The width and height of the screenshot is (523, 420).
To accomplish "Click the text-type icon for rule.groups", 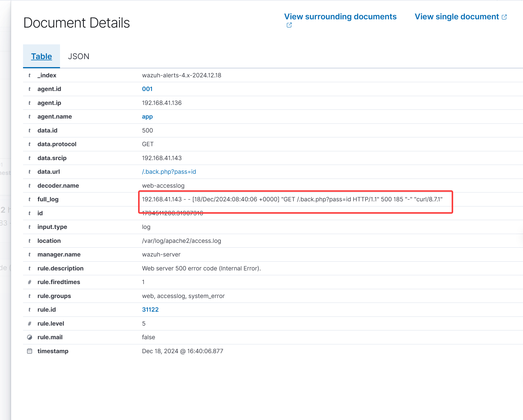I will click(29, 296).
